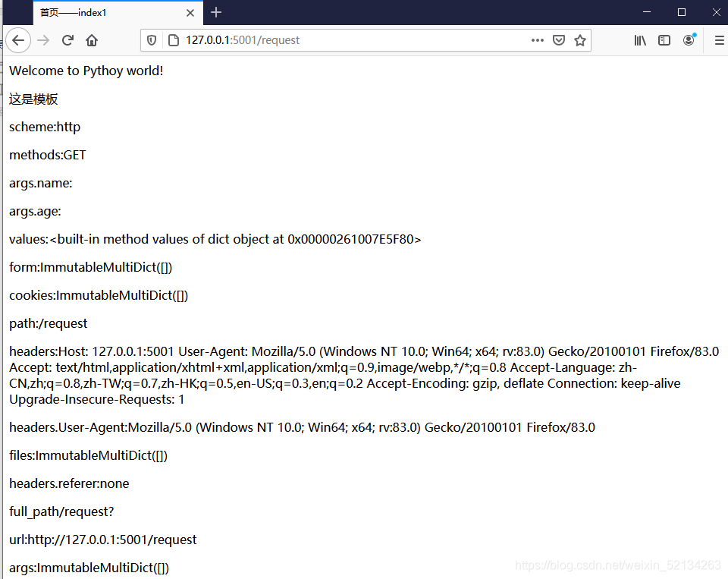
Task: Toggle the sidebar panel
Action: [x=664, y=40]
